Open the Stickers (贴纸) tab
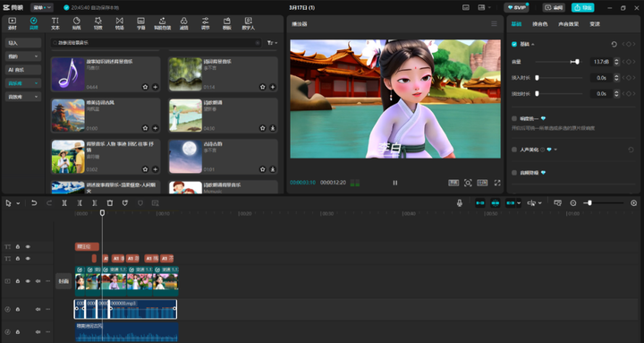The width and height of the screenshot is (644, 343). (x=76, y=23)
